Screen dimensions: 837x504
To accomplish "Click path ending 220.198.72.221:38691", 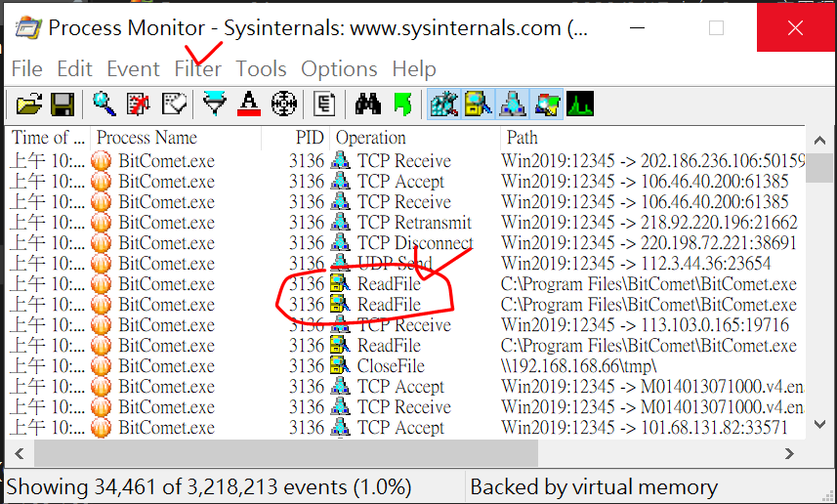I will point(649,243).
